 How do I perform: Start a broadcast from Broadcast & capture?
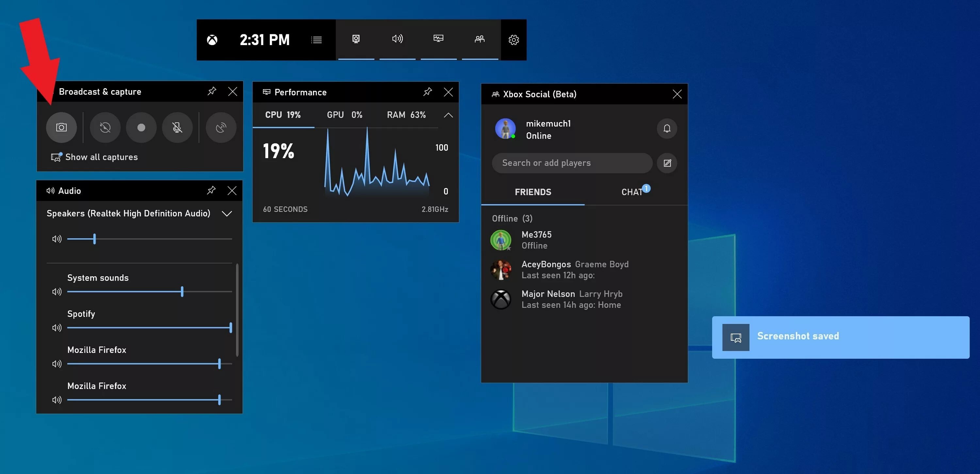[220, 127]
